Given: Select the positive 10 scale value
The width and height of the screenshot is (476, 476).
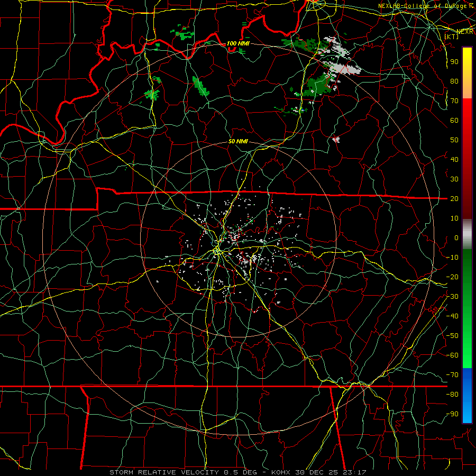Looking at the screenshot, I should (x=454, y=218).
